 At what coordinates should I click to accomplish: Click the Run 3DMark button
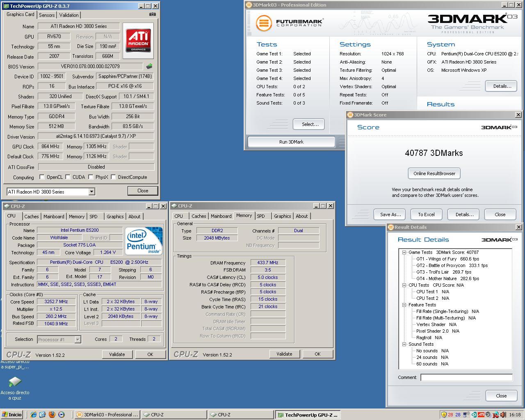click(291, 142)
